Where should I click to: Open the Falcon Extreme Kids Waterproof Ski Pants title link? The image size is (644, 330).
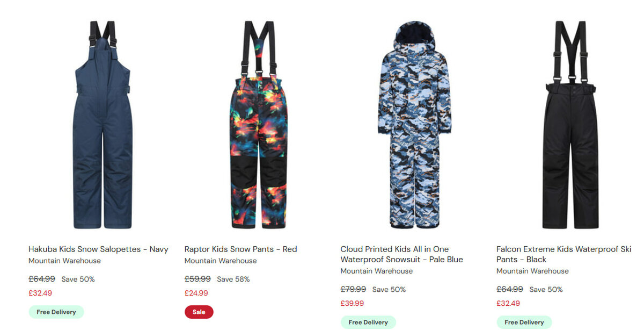563,254
